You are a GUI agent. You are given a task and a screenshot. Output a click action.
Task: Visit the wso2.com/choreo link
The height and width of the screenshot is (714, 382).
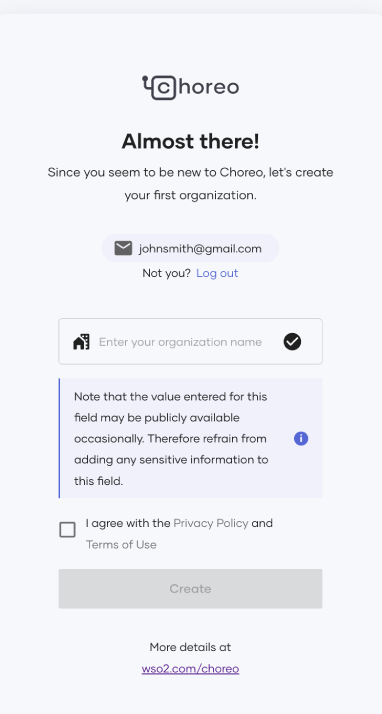(190, 669)
